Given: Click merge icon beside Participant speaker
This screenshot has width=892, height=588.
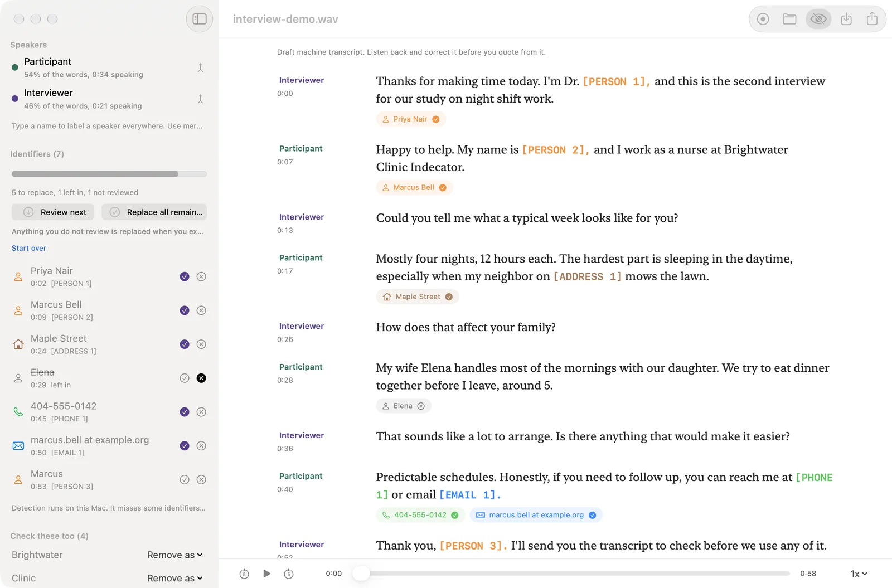Looking at the screenshot, I should tap(201, 67).
